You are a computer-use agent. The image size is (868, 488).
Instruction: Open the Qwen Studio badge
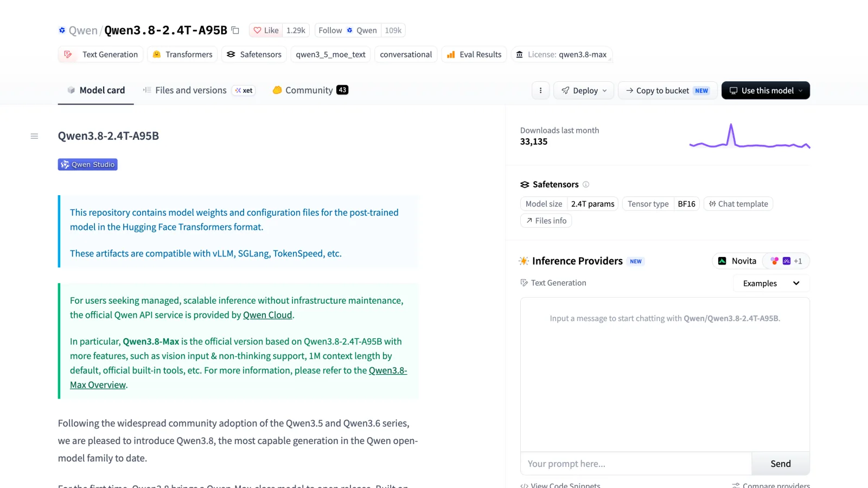coord(88,164)
